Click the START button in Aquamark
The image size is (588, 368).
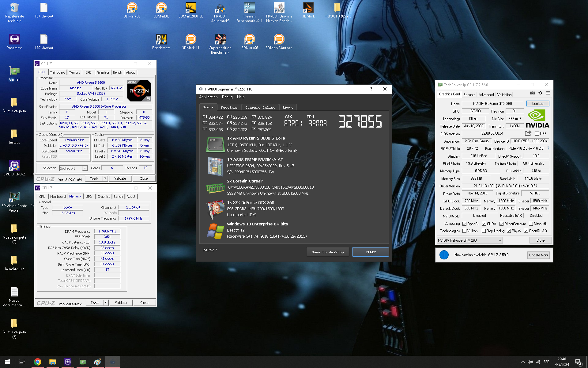(x=371, y=252)
